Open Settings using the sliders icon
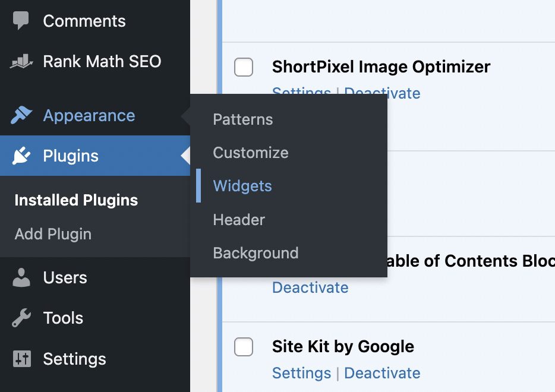This screenshot has width=555, height=392. coord(21,359)
